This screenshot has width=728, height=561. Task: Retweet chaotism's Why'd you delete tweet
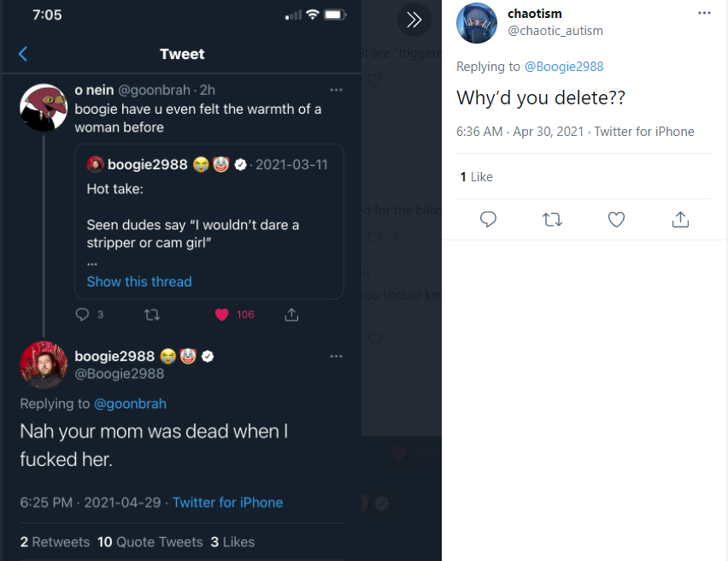point(552,220)
